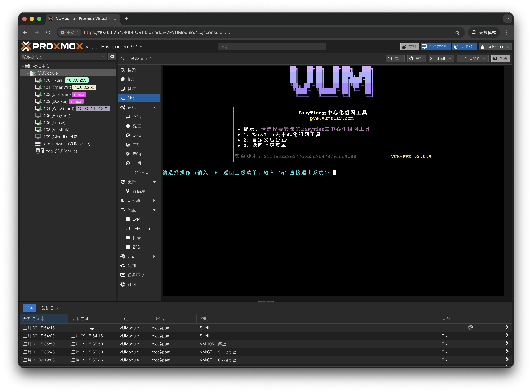Open the 存储库 (Repositories) panel
The width and height of the screenshot is (532, 392).
click(x=139, y=191)
